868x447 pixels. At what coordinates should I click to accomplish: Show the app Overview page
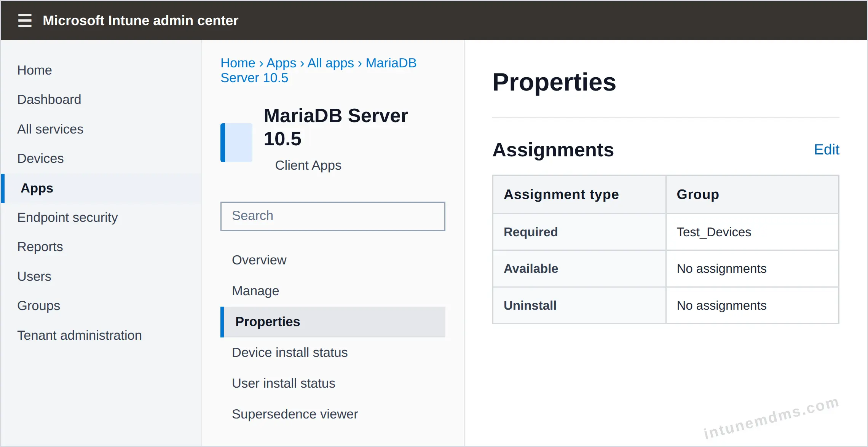(259, 260)
